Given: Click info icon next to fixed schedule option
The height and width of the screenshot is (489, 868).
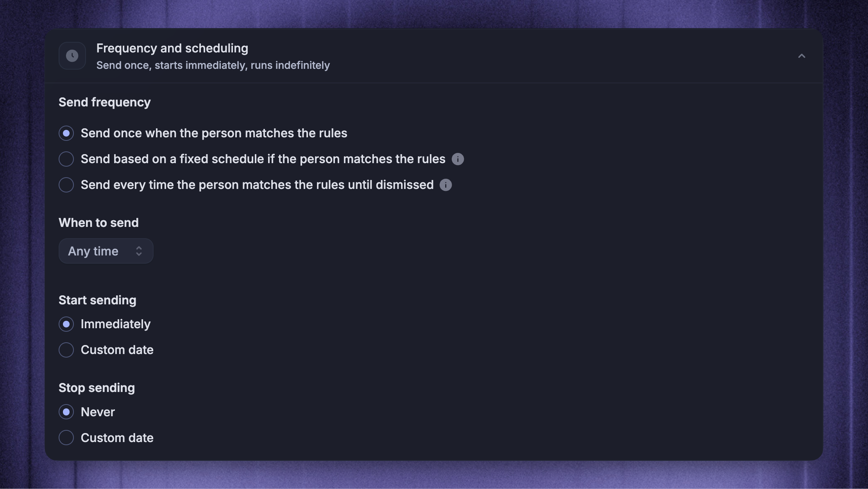Looking at the screenshot, I should point(458,159).
